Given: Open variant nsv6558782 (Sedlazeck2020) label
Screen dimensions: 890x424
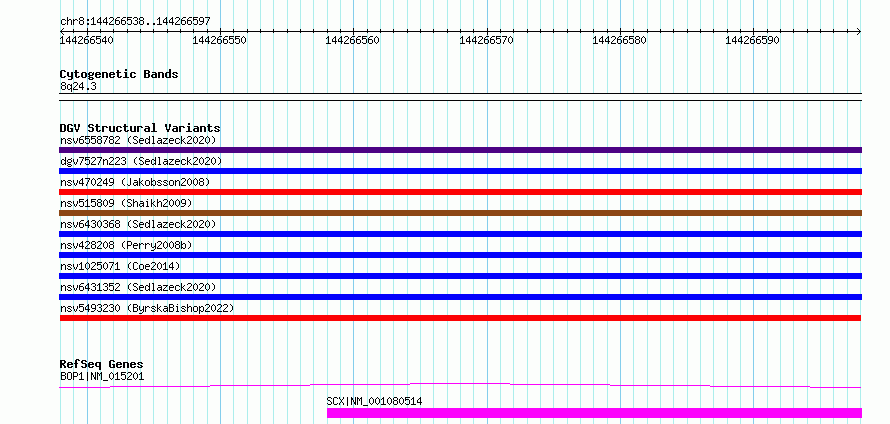Looking at the screenshot, I should pos(138,140).
